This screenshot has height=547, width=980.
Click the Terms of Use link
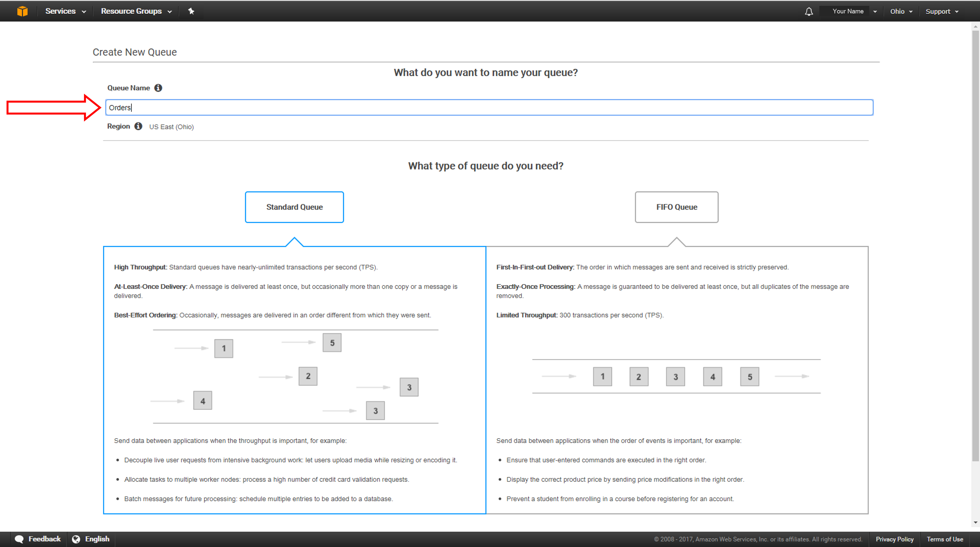point(946,538)
